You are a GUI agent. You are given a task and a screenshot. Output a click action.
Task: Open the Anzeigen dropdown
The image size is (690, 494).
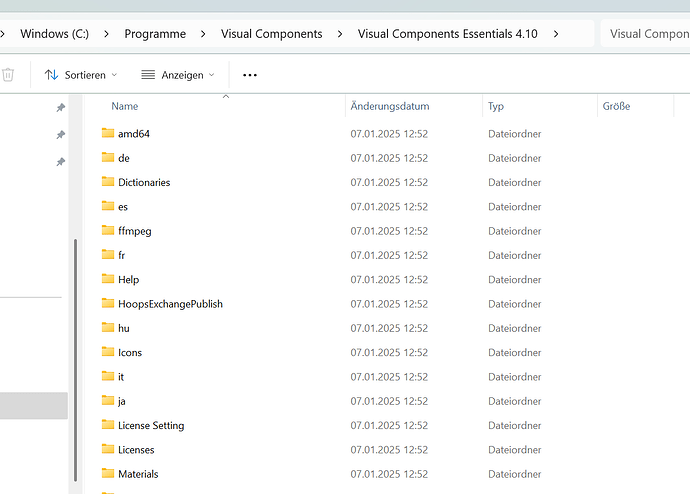click(178, 75)
